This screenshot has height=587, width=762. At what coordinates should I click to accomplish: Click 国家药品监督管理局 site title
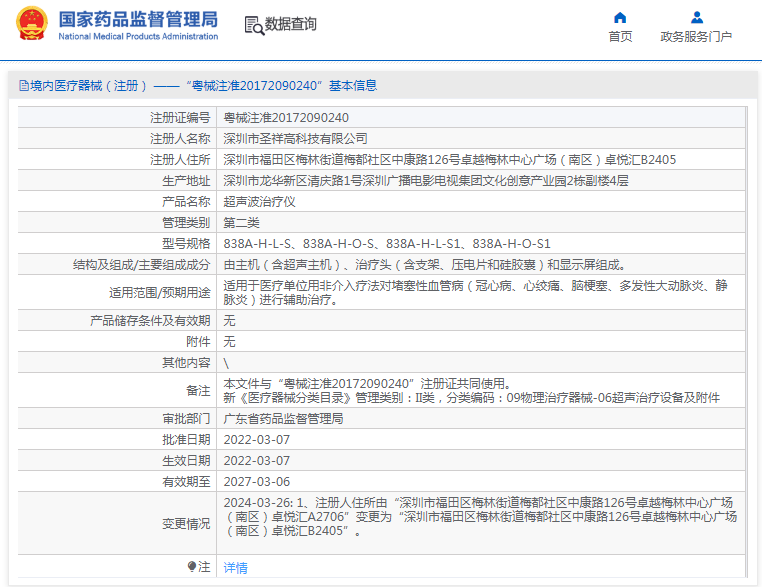tap(139, 19)
